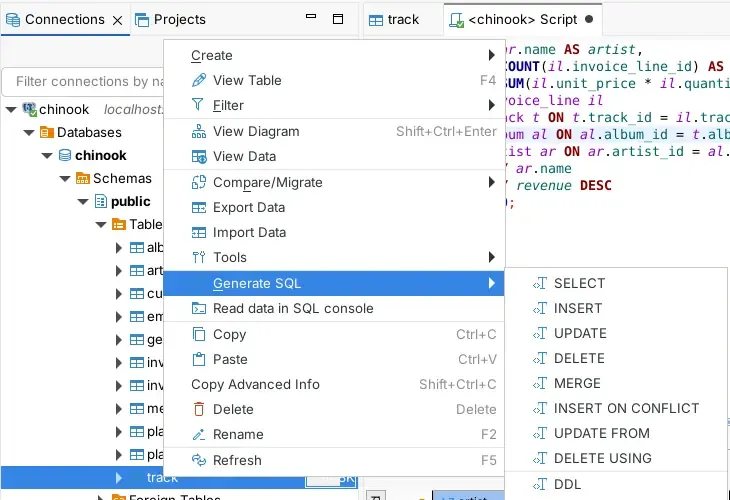Select the public schema tree item
Image resolution: width=730 pixels, height=500 pixels.
coord(122,202)
